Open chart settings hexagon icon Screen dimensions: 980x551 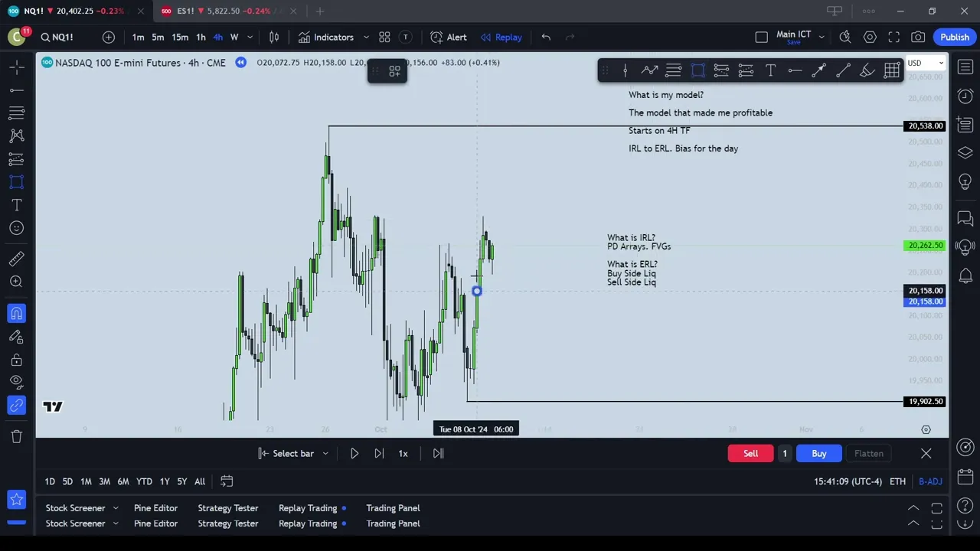pyautogui.click(x=870, y=37)
